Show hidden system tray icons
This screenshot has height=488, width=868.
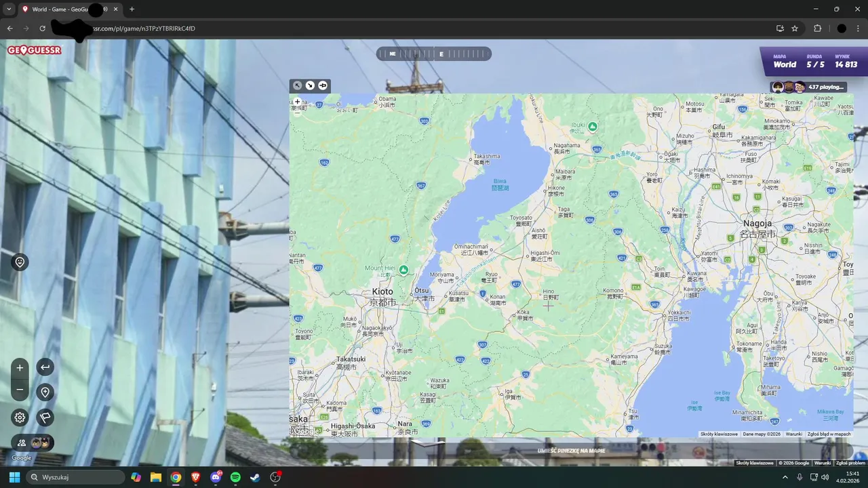(785, 477)
